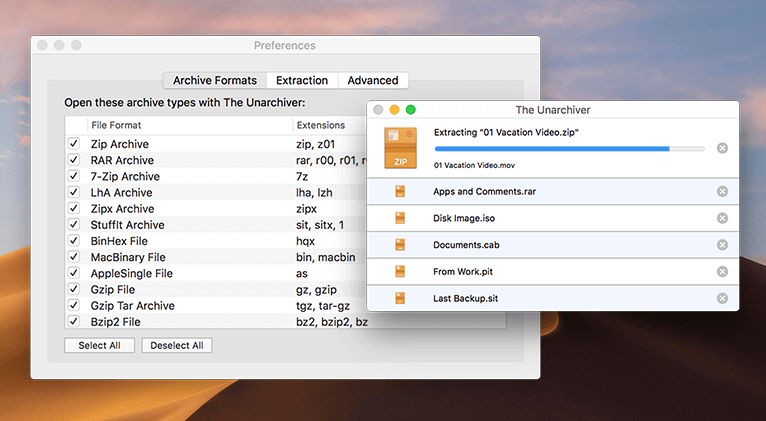Remove From Work.pit from queue
Image resolution: width=766 pixels, height=421 pixels.
pyautogui.click(x=722, y=272)
